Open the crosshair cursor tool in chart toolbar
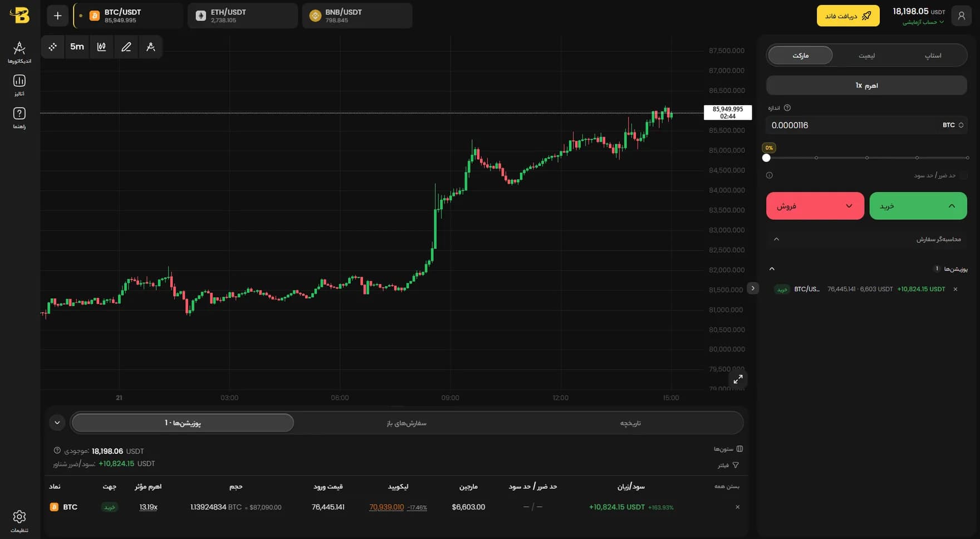This screenshot has width=980, height=539. [53, 47]
